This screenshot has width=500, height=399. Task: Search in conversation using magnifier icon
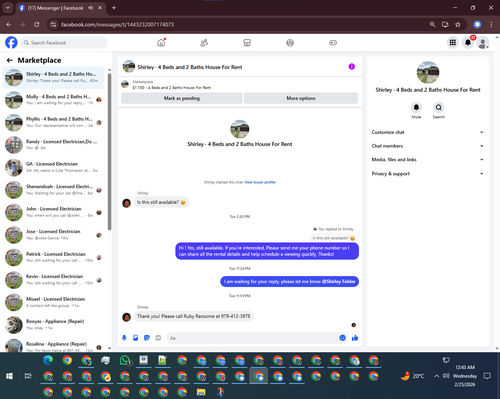pos(439,107)
